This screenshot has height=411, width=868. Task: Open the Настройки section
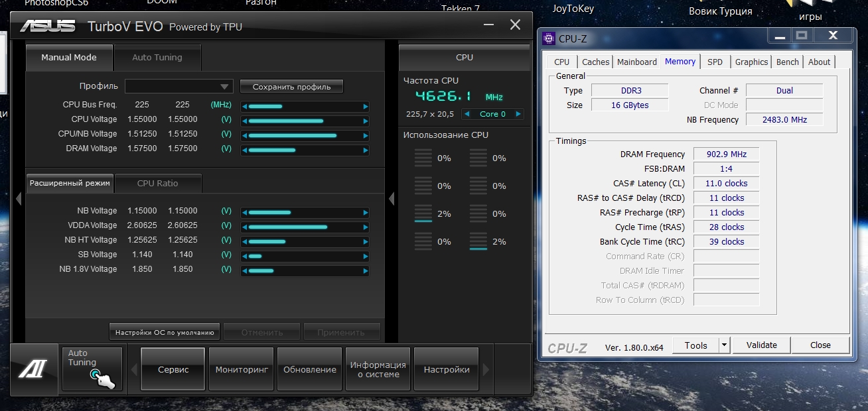click(447, 369)
